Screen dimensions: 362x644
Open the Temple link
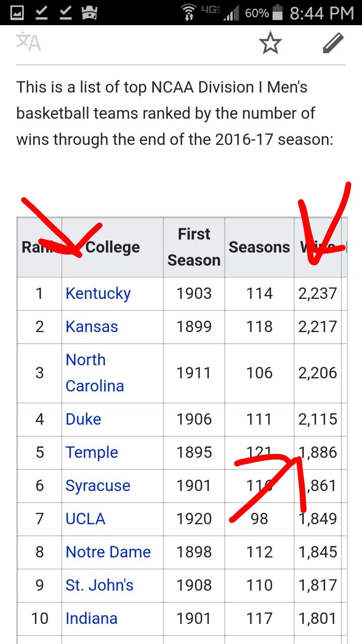92,452
